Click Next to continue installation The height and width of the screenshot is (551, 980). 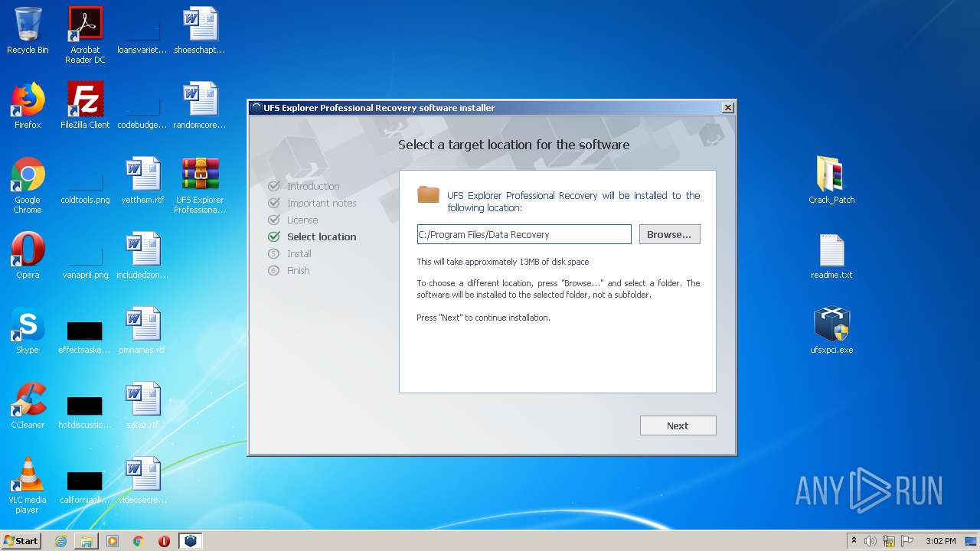(x=678, y=425)
